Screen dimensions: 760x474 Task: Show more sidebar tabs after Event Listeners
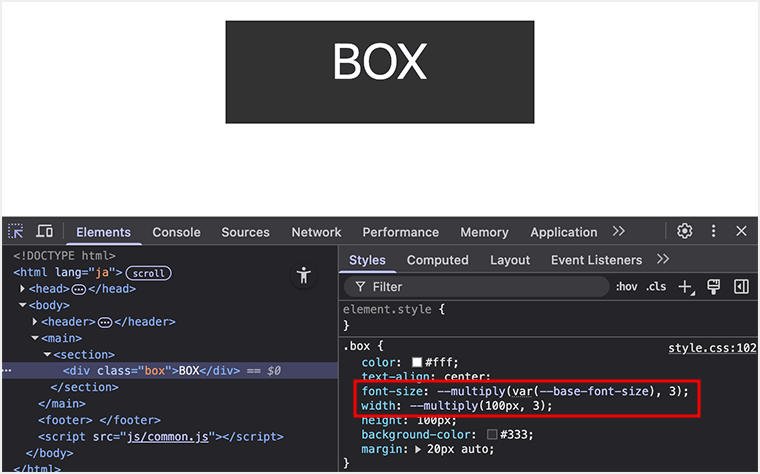663,259
